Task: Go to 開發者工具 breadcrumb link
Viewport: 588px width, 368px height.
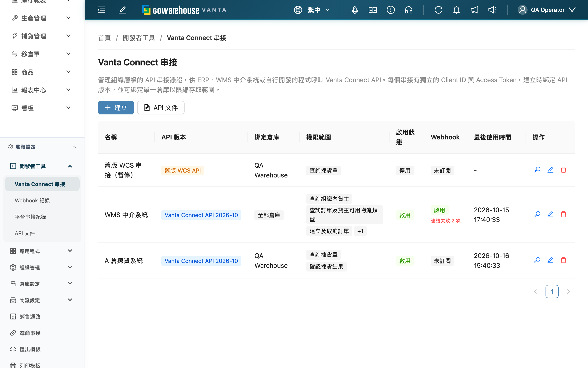Action: coord(139,38)
